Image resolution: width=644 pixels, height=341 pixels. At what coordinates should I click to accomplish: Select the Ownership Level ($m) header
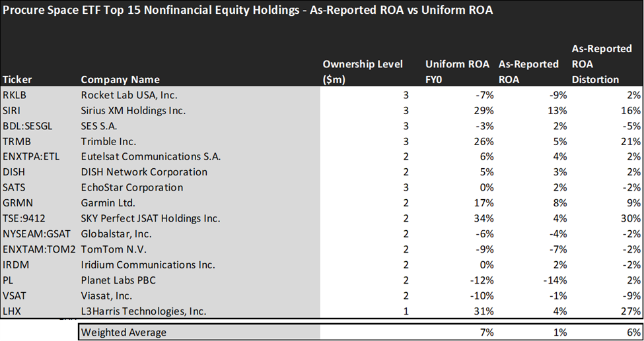click(362, 72)
